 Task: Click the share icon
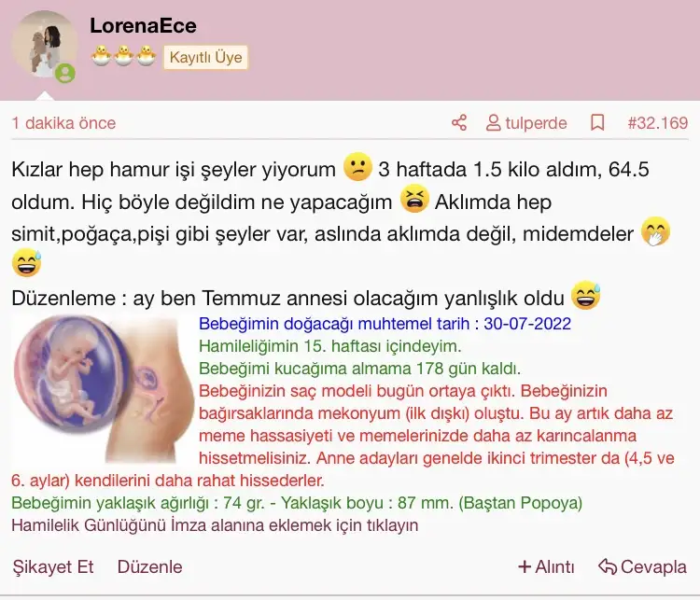(459, 122)
